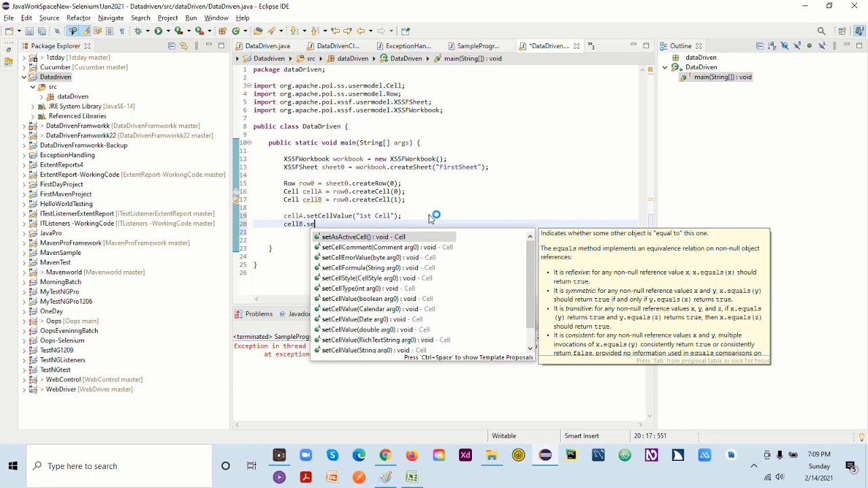Click the Run Coverage toolbar icon
868x488 pixels.
(x=178, y=30)
